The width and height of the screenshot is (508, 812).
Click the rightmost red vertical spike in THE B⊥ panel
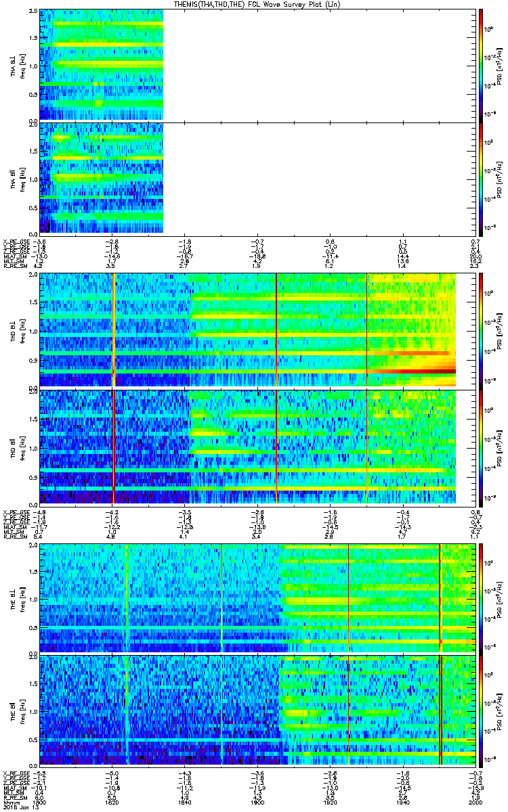(x=440, y=597)
